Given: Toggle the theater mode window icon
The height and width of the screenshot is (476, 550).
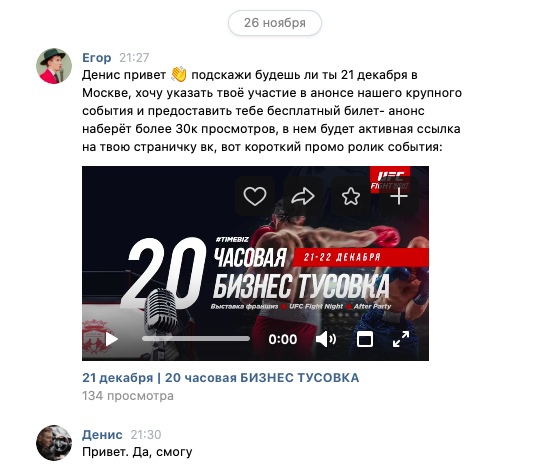Looking at the screenshot, I should tap(365, 339).
